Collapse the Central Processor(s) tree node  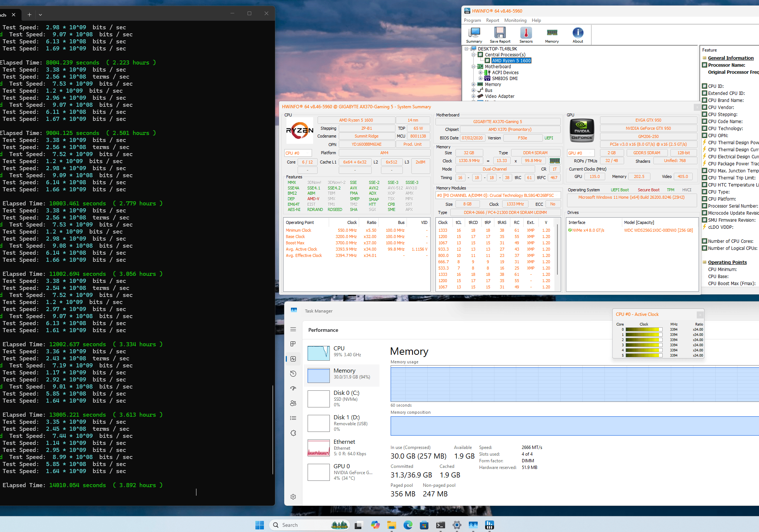(x=473, y=54)
